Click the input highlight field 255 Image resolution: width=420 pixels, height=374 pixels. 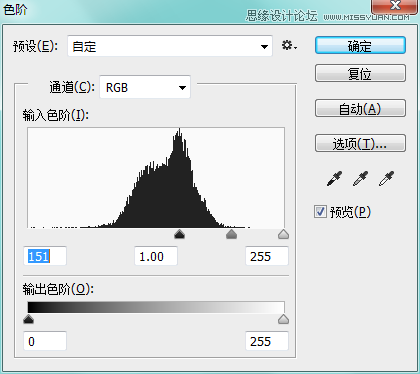coord(267,256)
